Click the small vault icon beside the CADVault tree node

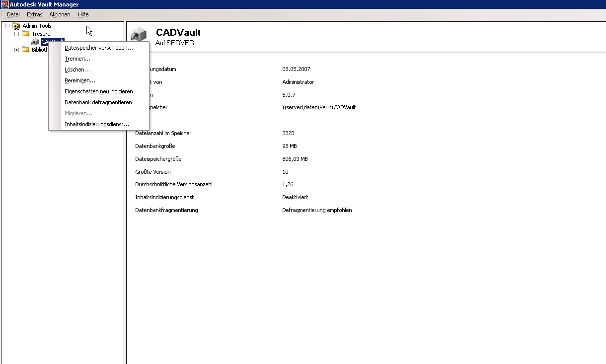pos(35,42)
